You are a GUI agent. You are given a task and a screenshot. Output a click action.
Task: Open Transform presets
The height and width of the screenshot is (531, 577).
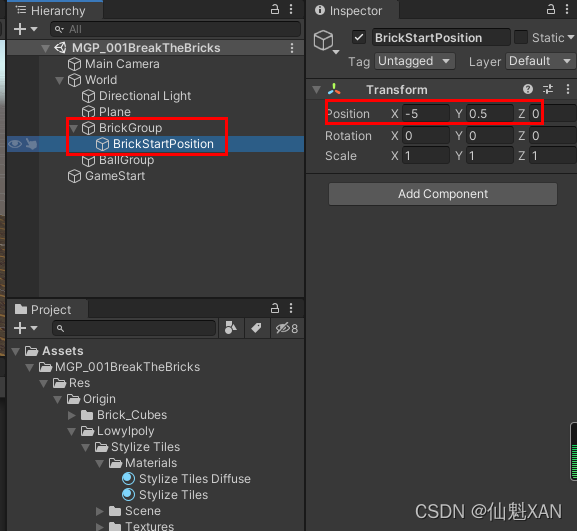coord(548,89)
